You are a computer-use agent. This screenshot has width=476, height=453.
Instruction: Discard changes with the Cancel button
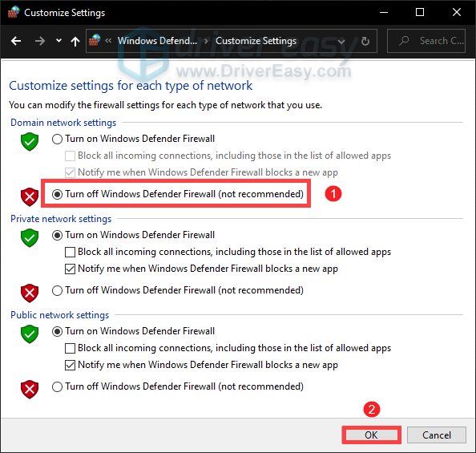pos(437,435)
